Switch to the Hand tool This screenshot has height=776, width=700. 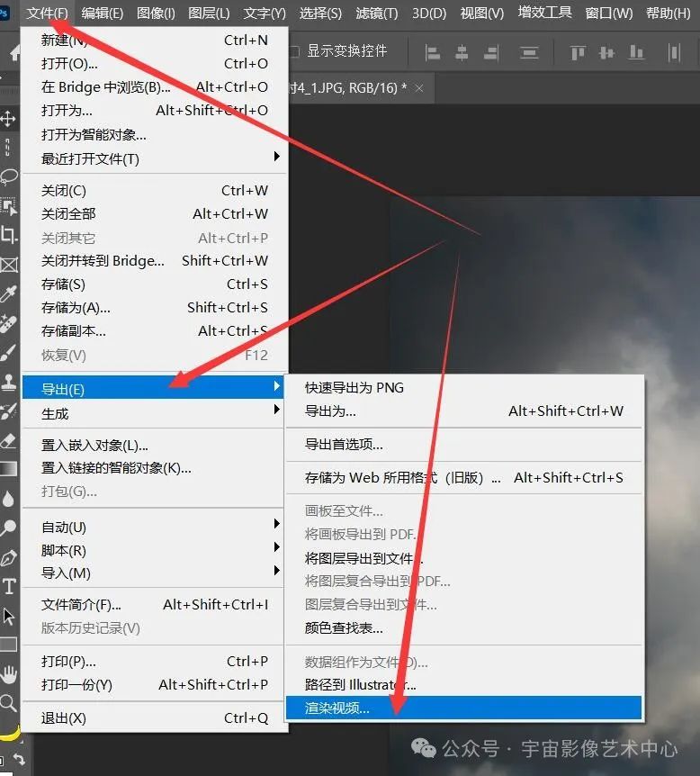click(9, 674)
